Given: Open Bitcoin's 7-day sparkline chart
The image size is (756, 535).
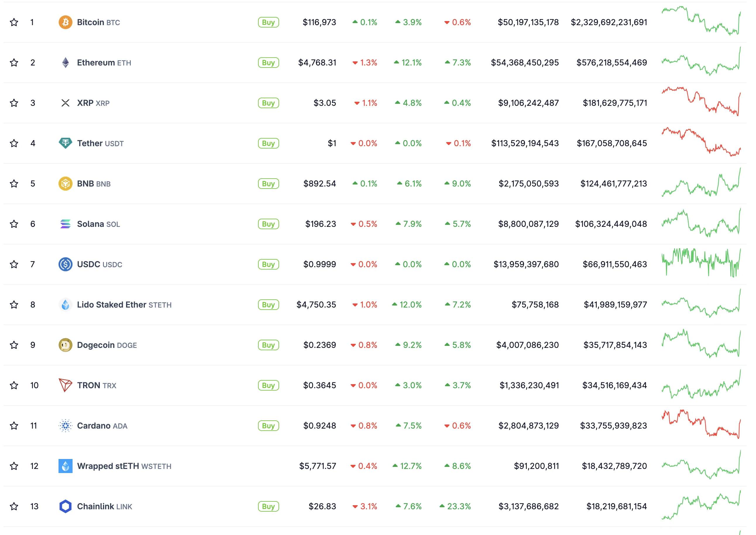Looking at the screenshot, I should (702, 20).
